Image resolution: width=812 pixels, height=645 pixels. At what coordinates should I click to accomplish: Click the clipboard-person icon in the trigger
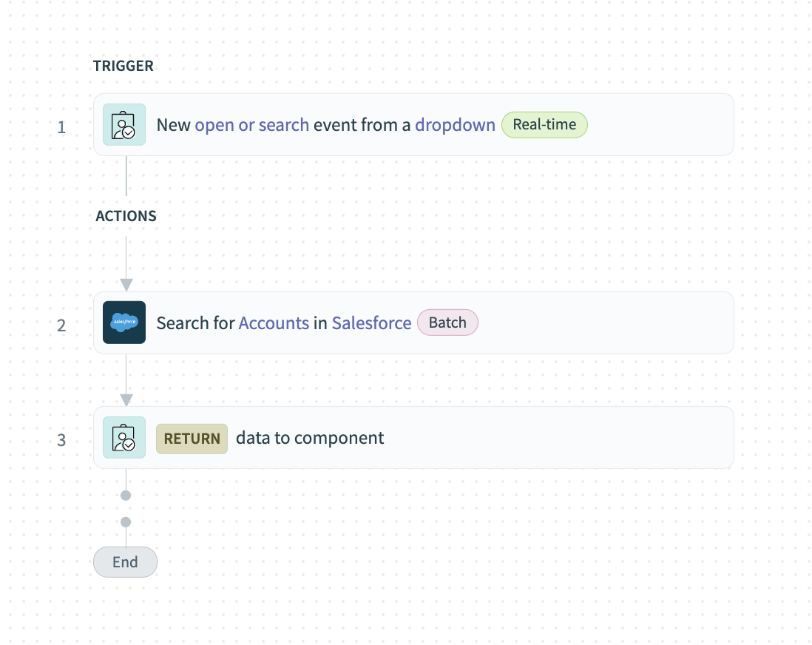(x=124, y=124)
